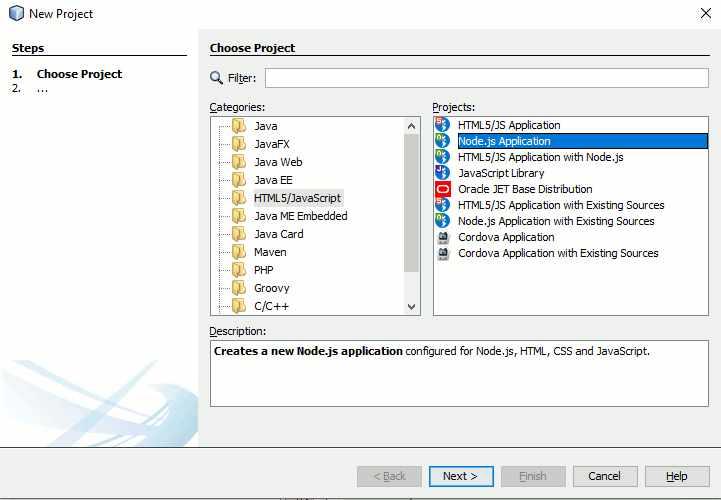The width and height of the screenshot is (721, 500).
Task: Click the Cordova Application icon
Action: [x=443, y=237]
